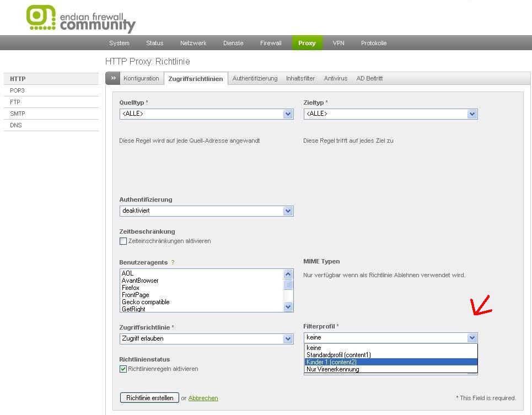Uncheck Richtlinienregeln aktivieren checkbox

123,369
